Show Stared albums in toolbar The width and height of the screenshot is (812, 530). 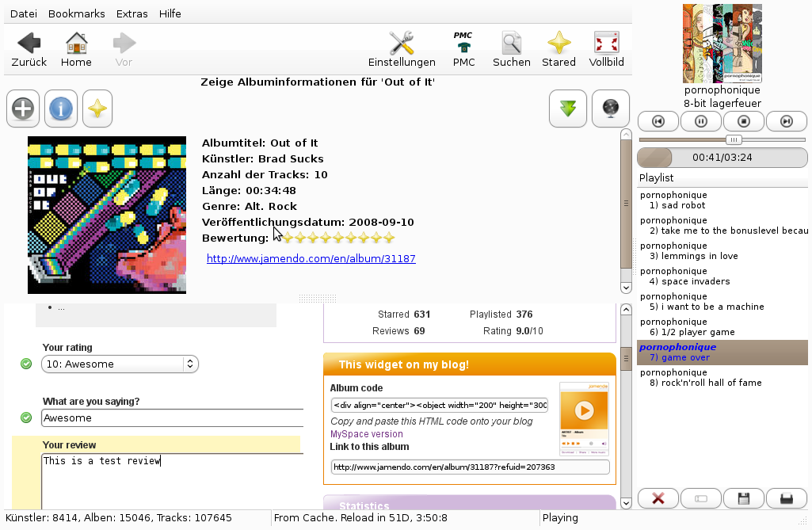point(558,50)
